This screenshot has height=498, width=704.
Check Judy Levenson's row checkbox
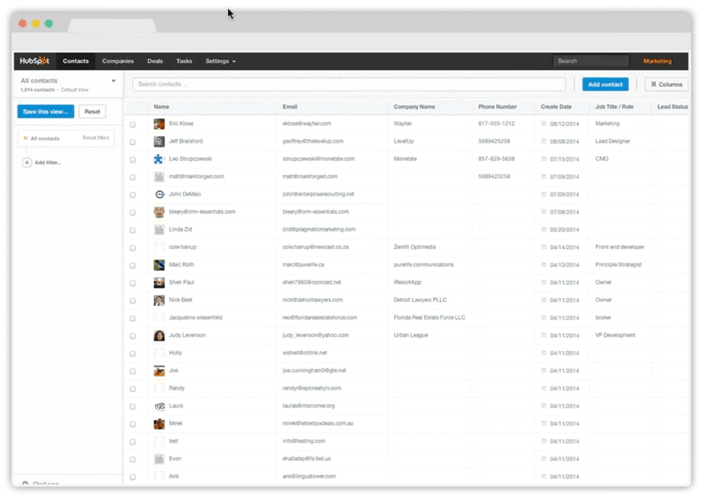point(132,336)
